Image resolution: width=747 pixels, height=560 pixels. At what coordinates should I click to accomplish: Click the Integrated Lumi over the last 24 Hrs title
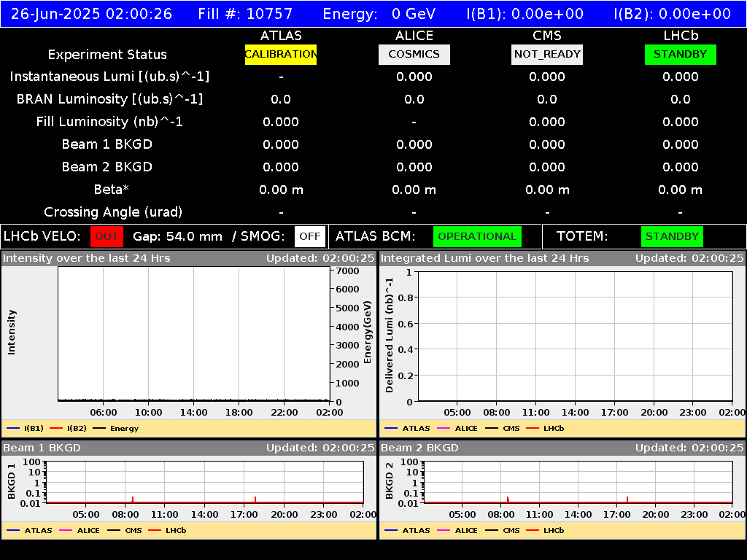[x=485, y=259]
